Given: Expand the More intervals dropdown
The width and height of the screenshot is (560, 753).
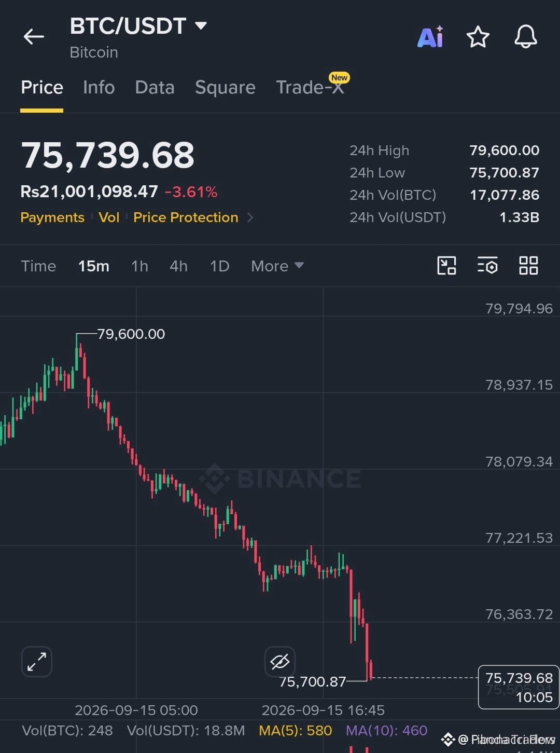Looking at the screenshot, I should point(277,266).
